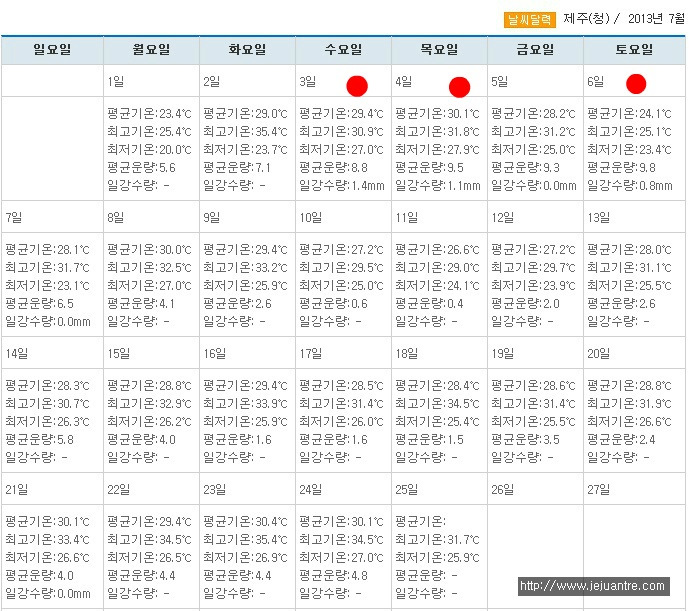Click 평균운량:9.3 under 5일
This screenshot has height=611, width=689.
(x=526, y=167)
